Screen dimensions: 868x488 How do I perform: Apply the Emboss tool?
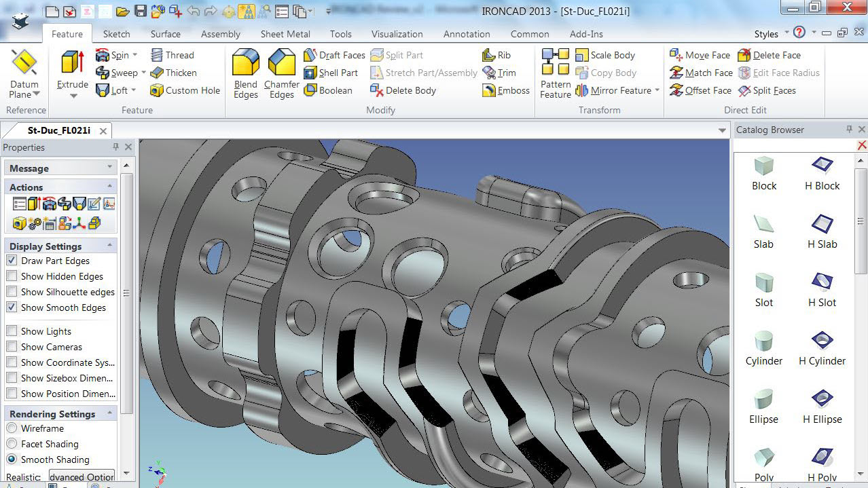(505, 90)
